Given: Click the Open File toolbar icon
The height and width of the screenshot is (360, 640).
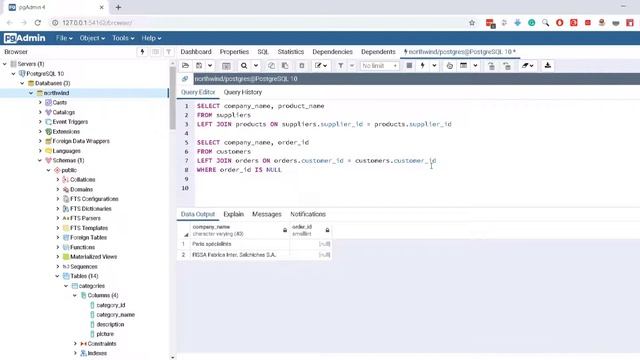Looking at the screenshot, I should (185, 66).
